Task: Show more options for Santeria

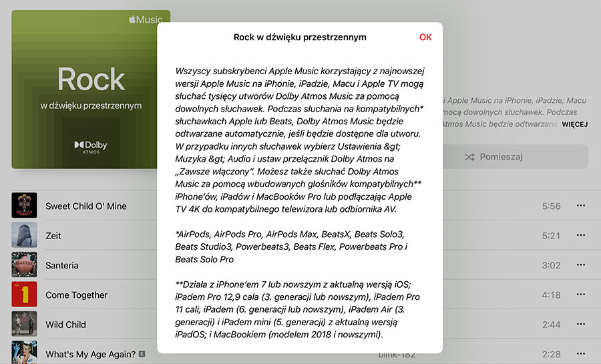Action: click(x=580, y=265)
